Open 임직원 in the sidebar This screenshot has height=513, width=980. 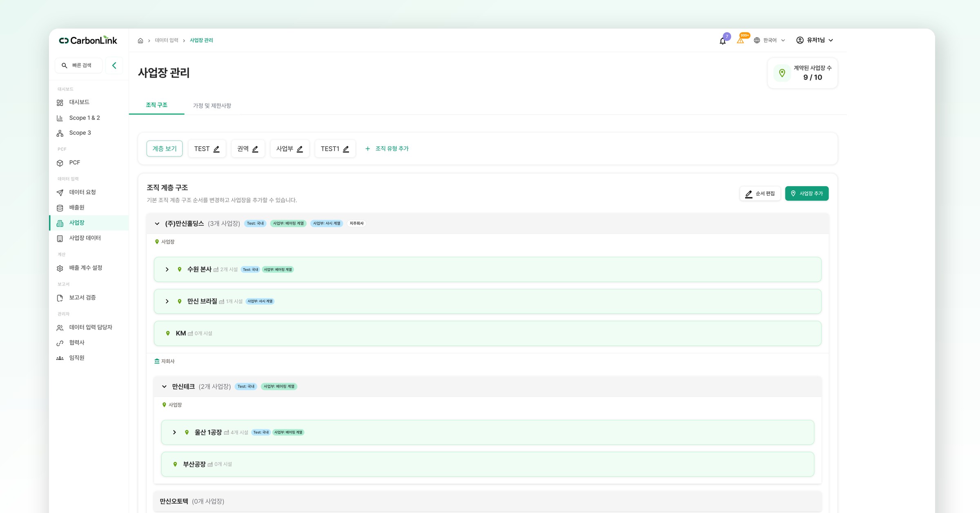pyautogui.click(x=89, y=358)
